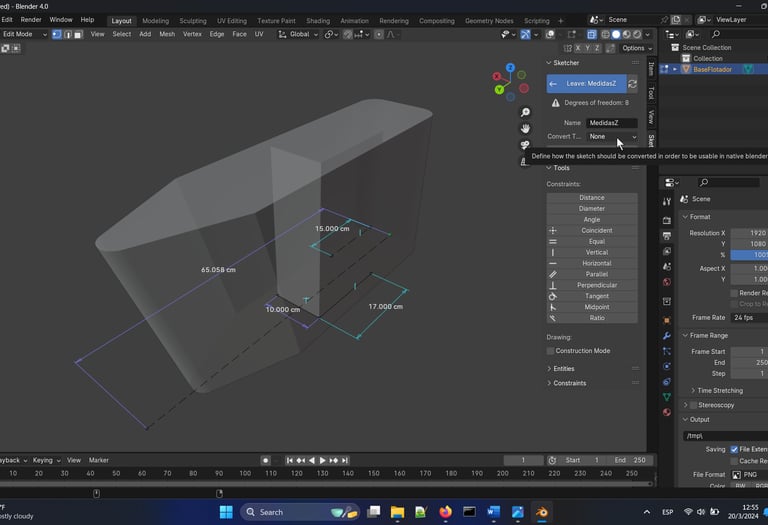Toggle X-ray view in viewport header
Screen dimensions: 768x525
592,34
